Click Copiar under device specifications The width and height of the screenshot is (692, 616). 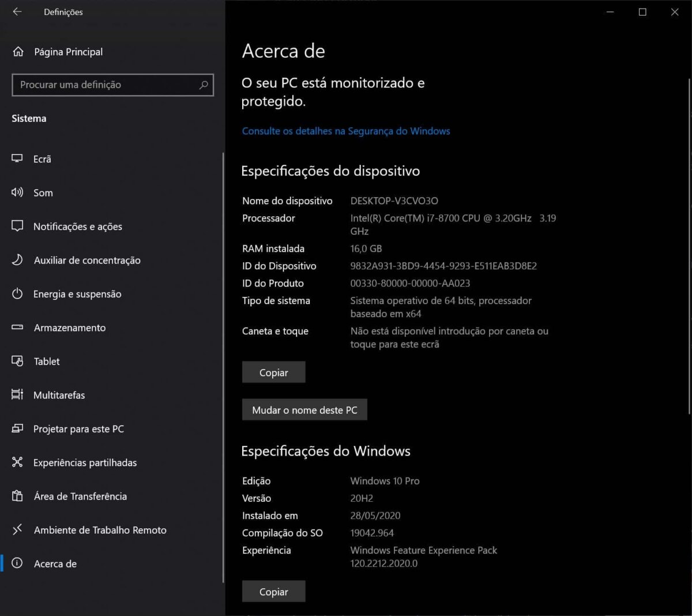[274, 372]
